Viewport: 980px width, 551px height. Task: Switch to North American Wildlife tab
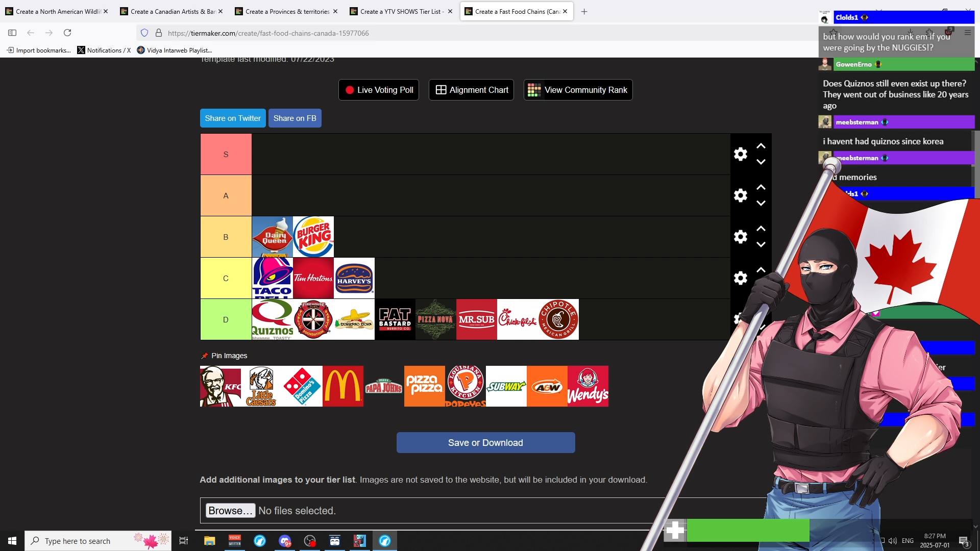(x=57, y=11)
